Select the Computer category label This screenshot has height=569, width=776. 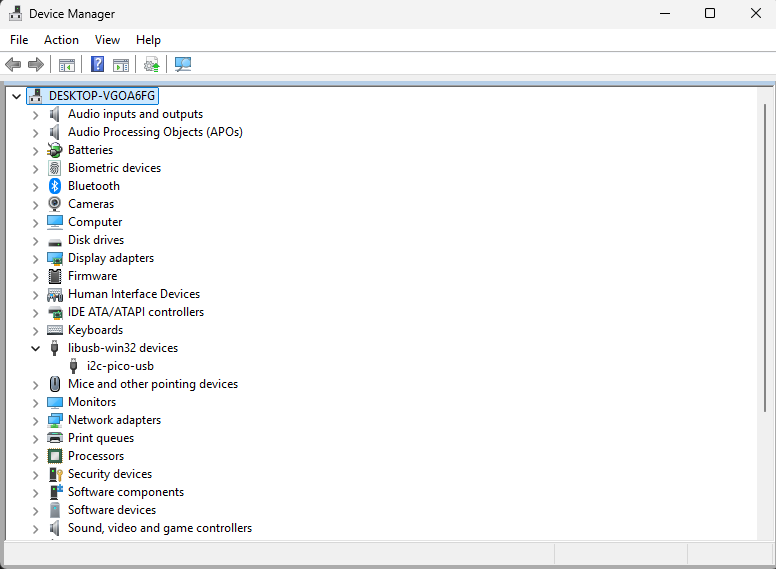pyautogui.click(x=95, y=222)
